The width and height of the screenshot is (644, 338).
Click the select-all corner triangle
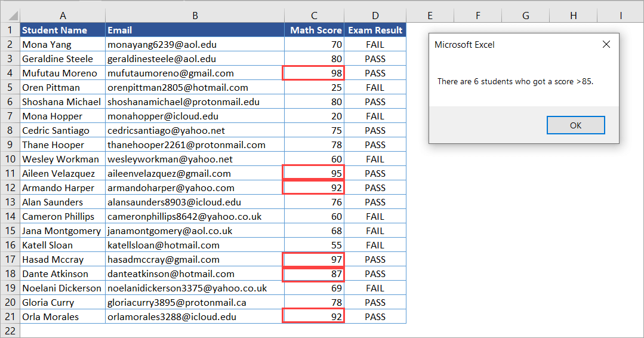13,16
